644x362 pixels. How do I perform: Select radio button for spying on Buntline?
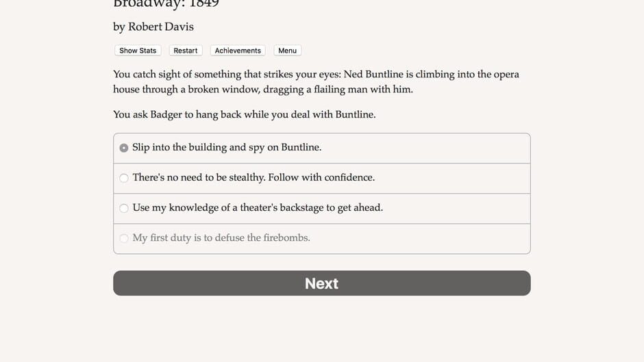(x=124, y=148)
